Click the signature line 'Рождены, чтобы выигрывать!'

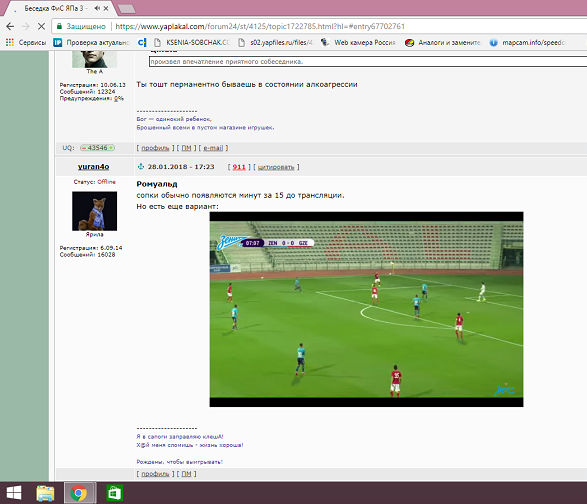point(180,462)
